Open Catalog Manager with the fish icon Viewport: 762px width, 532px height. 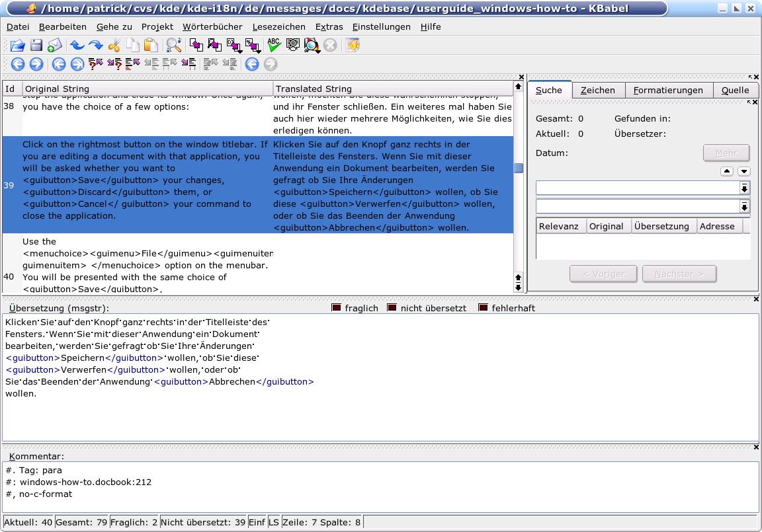point(353,46)
